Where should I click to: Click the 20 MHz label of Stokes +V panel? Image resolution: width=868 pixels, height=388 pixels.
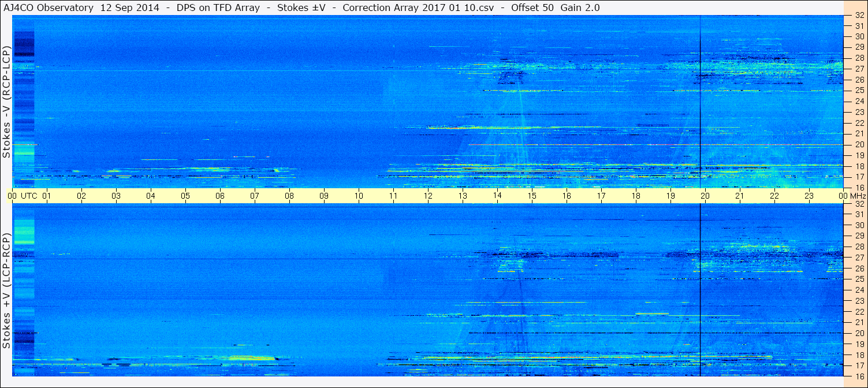click(x=859, y=333)
